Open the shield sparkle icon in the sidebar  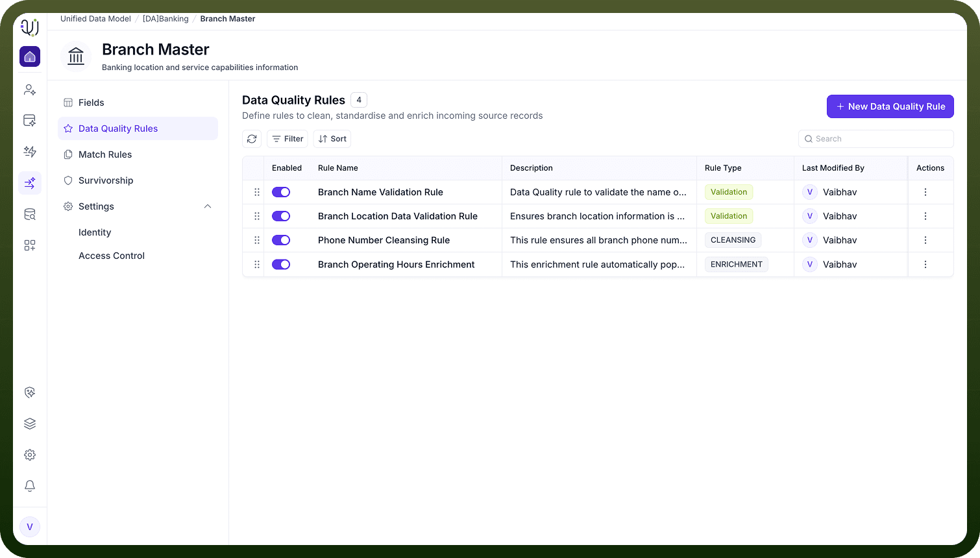pyautogui.click(x=30, y=393)
